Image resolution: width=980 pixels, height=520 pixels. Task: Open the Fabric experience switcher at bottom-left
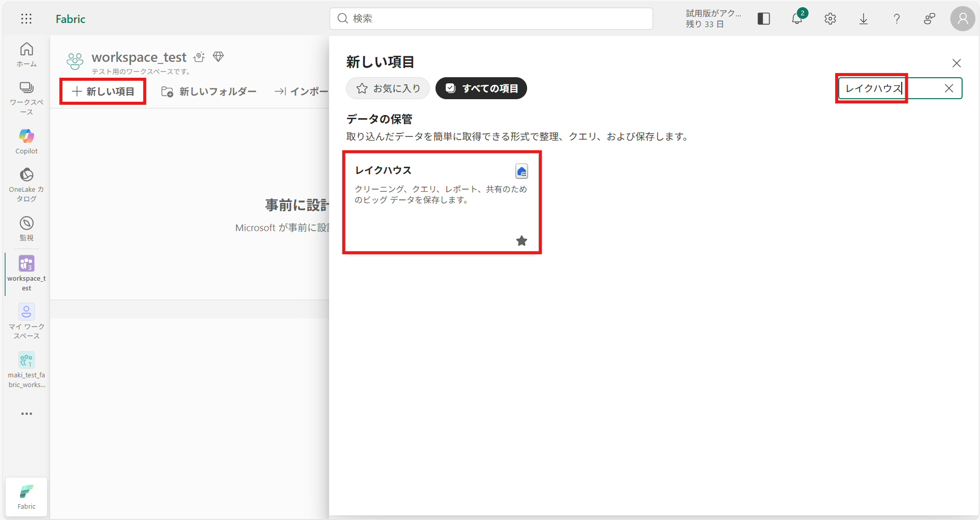coord(27,496)
